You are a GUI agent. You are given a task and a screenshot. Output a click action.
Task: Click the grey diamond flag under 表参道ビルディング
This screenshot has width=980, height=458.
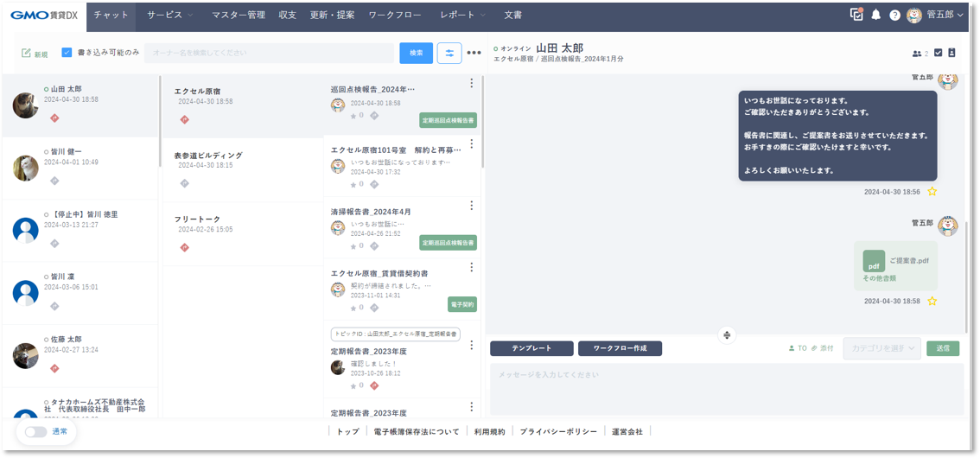pyautogui.click(x=184, y=183)
